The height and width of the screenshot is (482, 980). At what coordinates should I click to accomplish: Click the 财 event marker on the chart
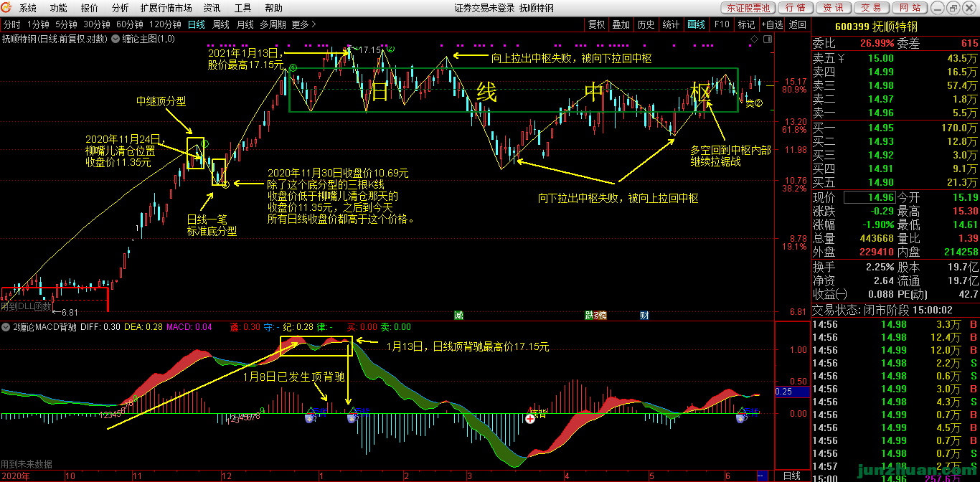point(644,315)
